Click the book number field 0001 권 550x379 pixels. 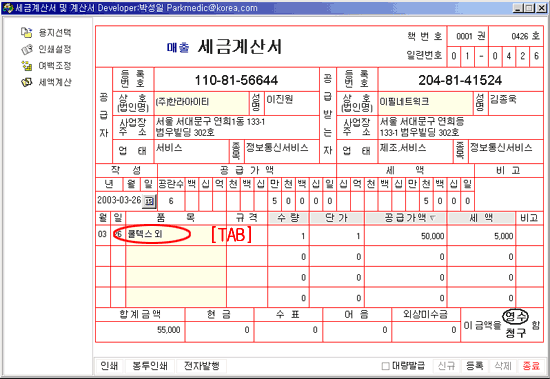(x=468, y=36)
